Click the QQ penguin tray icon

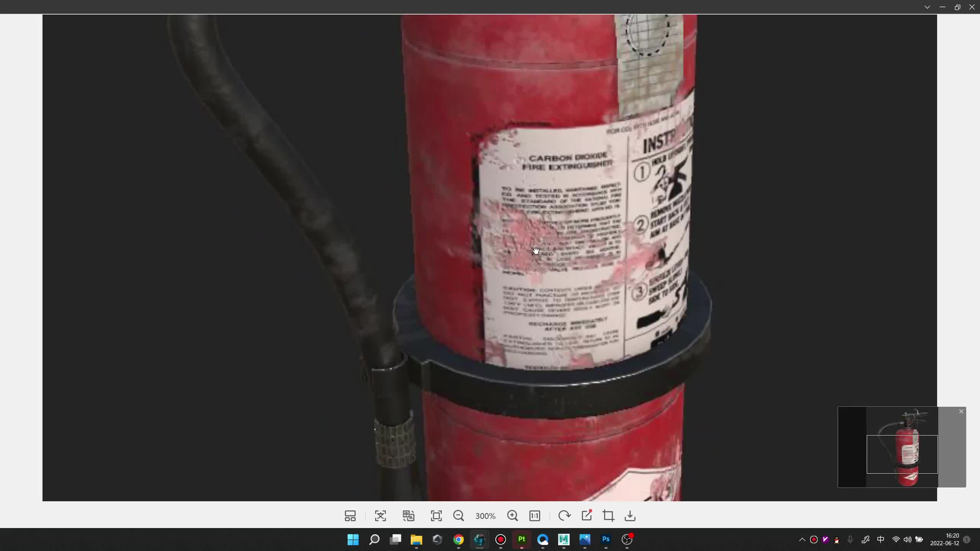(837, 540)
